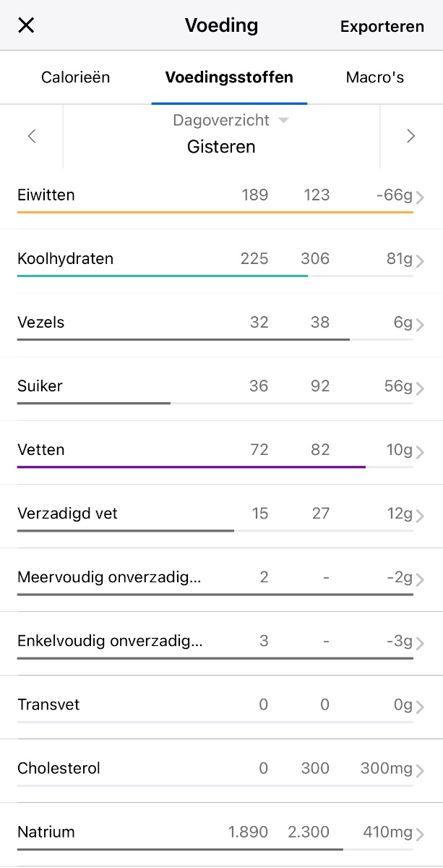Expand Koolhydraten row chevron
The height and width of the screenshot is (868, 443).
pos(420,260)
